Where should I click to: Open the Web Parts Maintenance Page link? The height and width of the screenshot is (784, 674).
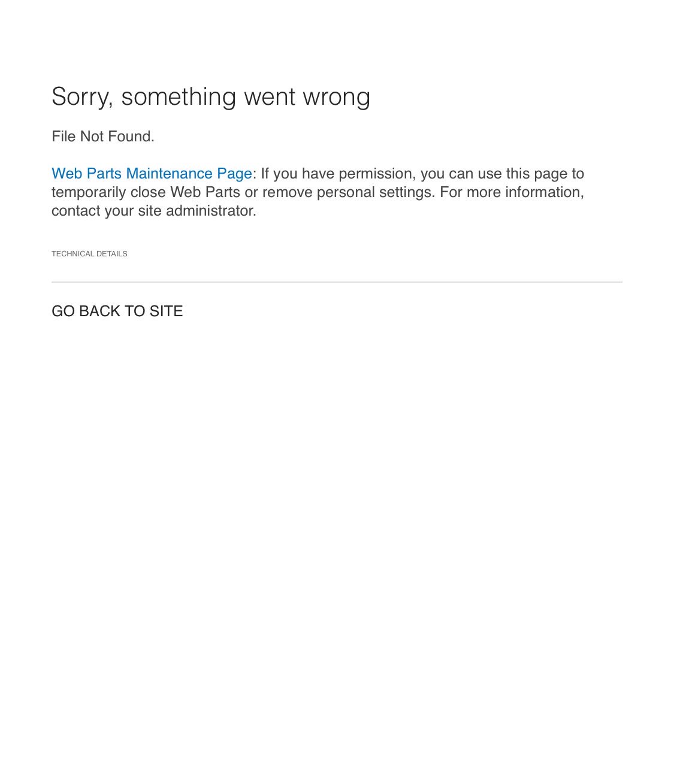152,174
